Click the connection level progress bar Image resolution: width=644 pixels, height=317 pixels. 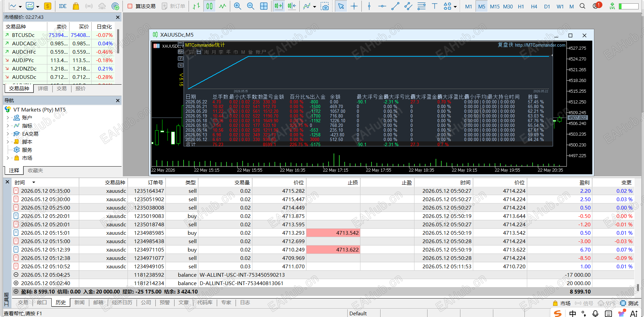coord(629,6)
